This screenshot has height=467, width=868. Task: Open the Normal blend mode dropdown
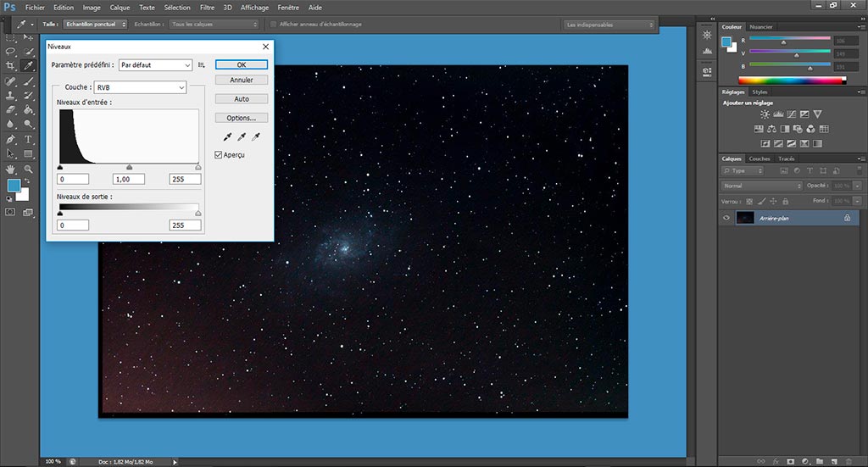coord(762,186)
